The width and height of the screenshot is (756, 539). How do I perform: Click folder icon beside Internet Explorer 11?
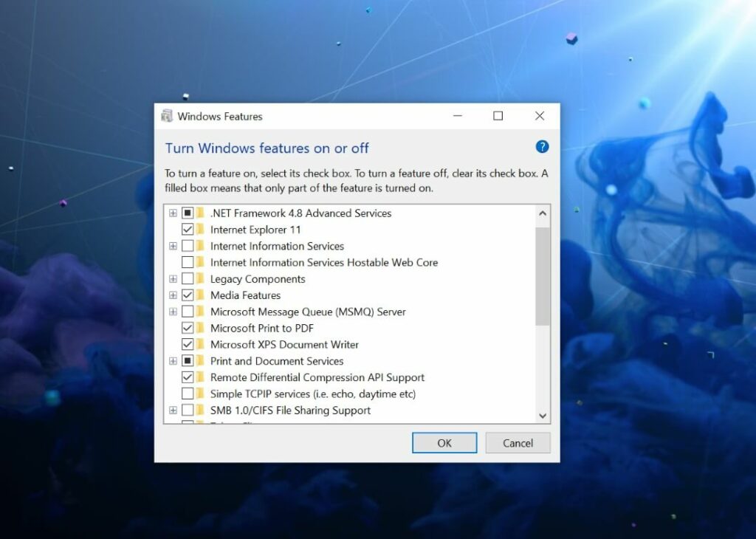(201, 230)
